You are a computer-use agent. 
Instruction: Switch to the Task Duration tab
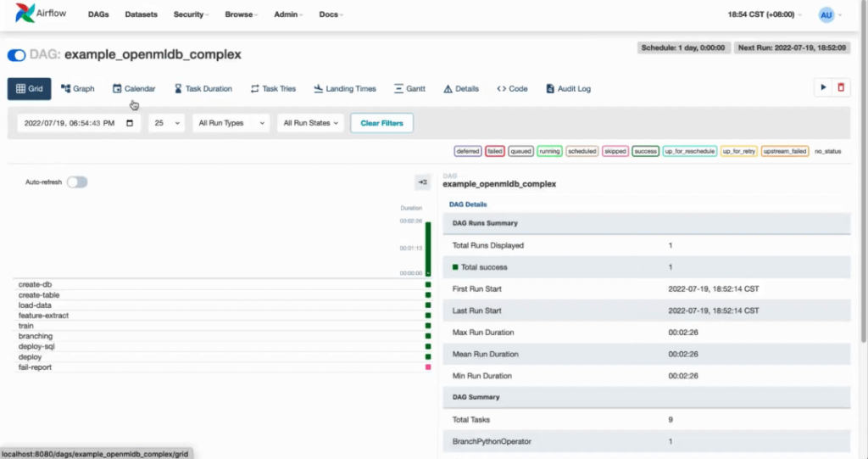(203, 89)
